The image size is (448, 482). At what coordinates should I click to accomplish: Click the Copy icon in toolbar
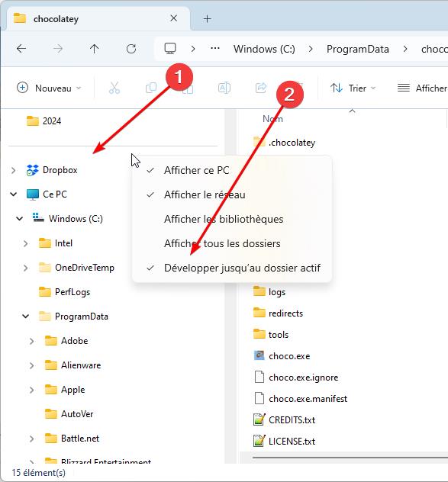pos(151,88)
